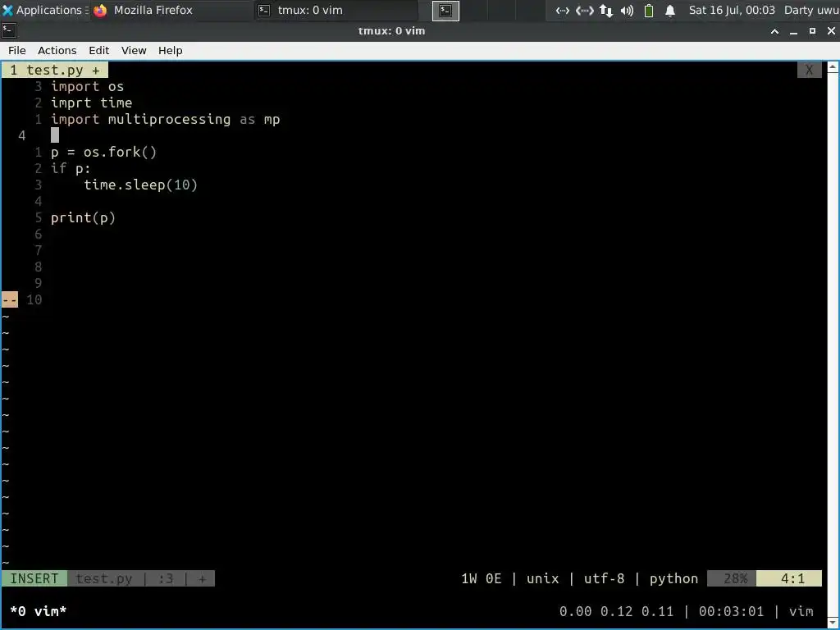Click the current line number 4
840x630 pixels.
(x=21, y=135)
